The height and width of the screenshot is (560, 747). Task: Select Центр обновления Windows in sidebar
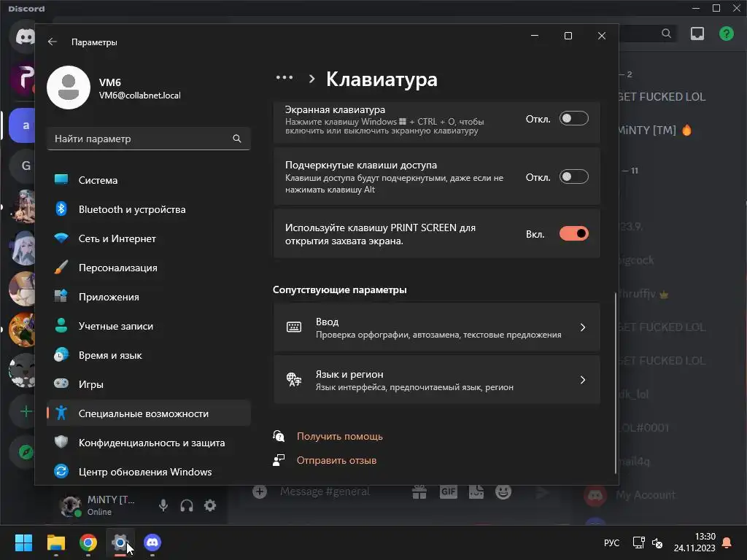tap(149, 472)
